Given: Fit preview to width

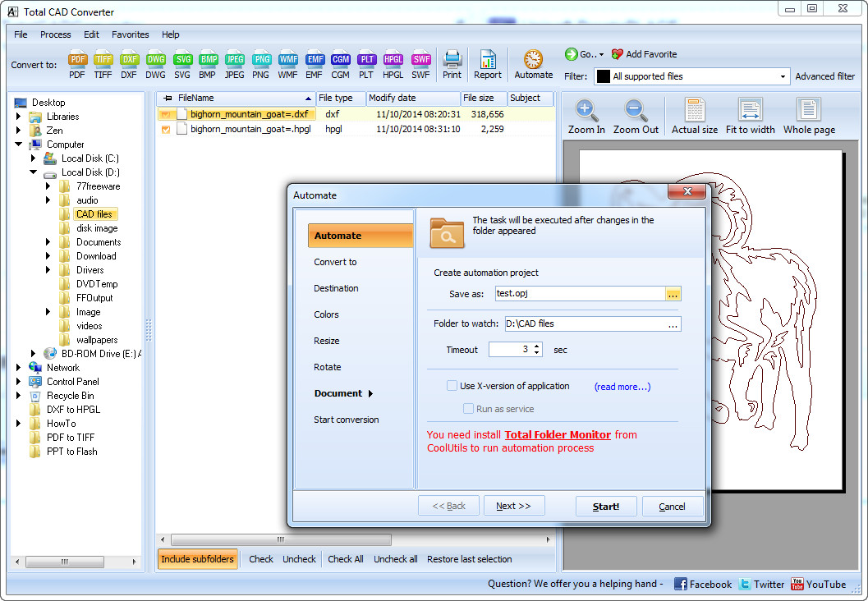Looking at the screenshot, I should pos(750,117).
